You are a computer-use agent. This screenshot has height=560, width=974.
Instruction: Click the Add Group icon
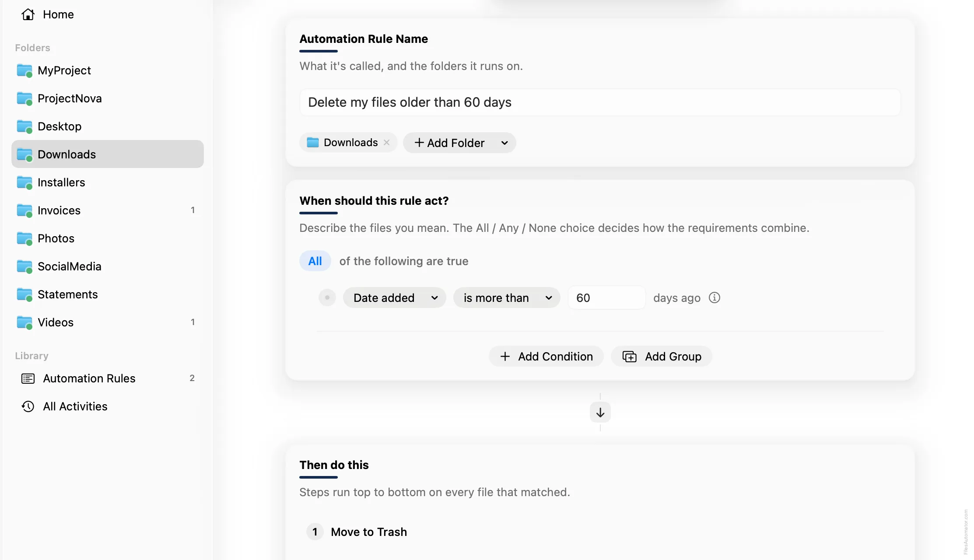[630, 357]
